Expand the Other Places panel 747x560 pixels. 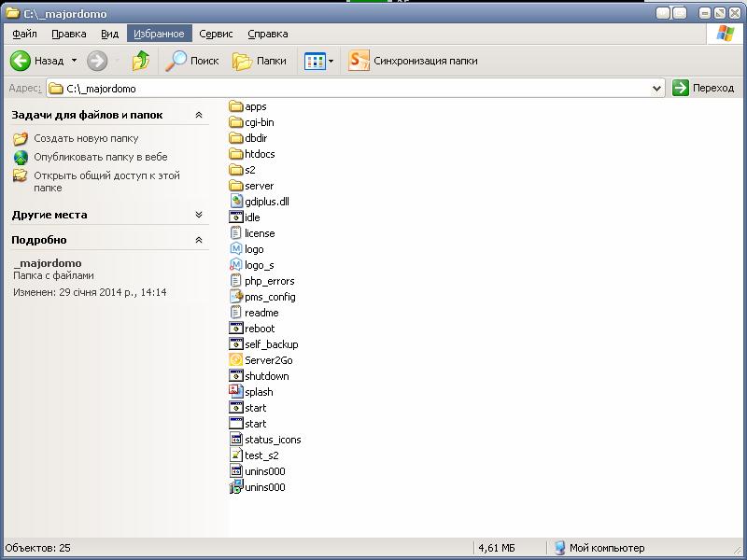[199, 215]
